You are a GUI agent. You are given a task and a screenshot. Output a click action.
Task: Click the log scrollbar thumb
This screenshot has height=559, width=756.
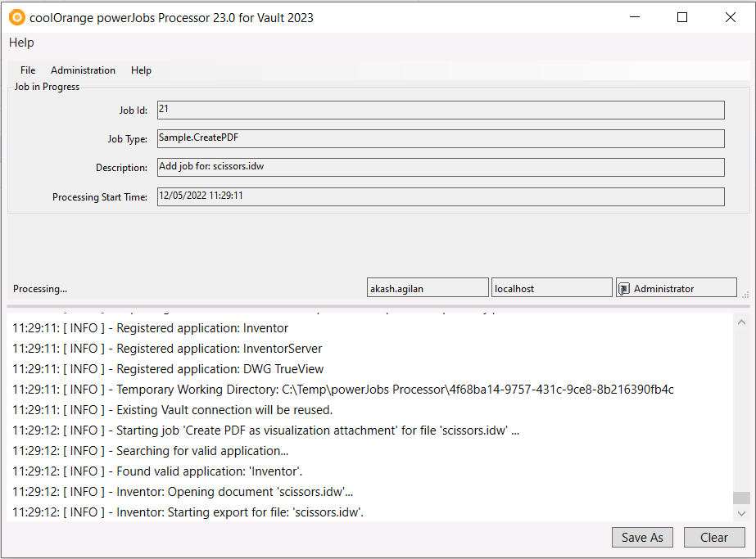point(741,498)
